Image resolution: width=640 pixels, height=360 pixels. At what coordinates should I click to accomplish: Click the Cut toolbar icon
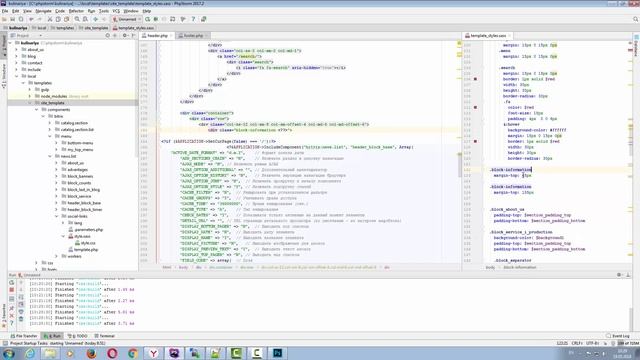(x=50, y=19)
